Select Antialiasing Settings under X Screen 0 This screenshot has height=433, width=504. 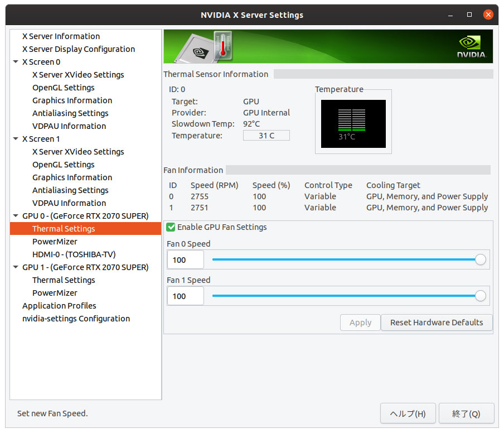[x=70, y=114]
